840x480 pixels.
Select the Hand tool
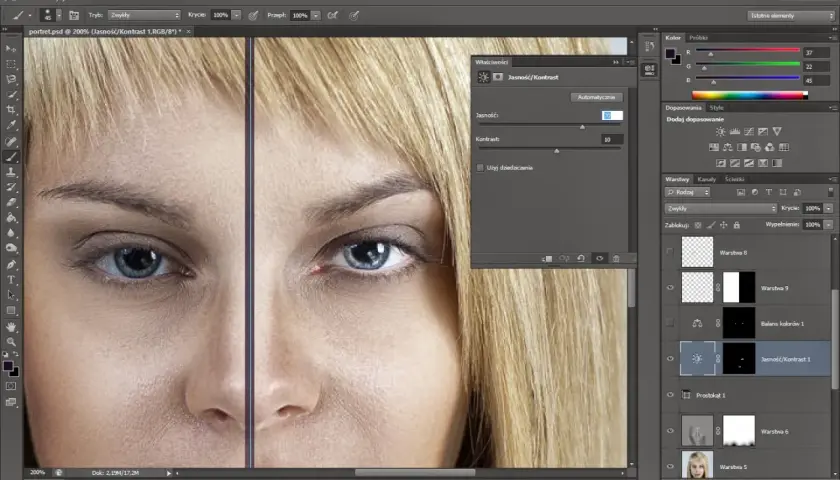click(11, 326)
